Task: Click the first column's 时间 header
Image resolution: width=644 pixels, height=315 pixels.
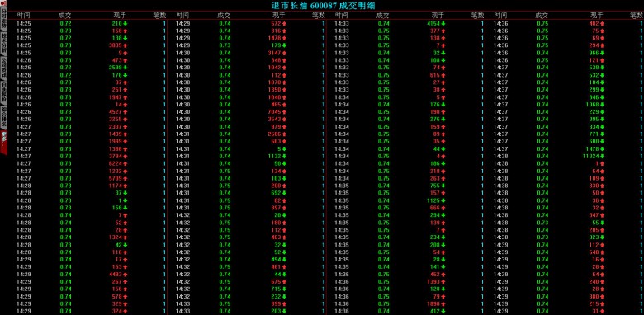Action: pos(23,15)
